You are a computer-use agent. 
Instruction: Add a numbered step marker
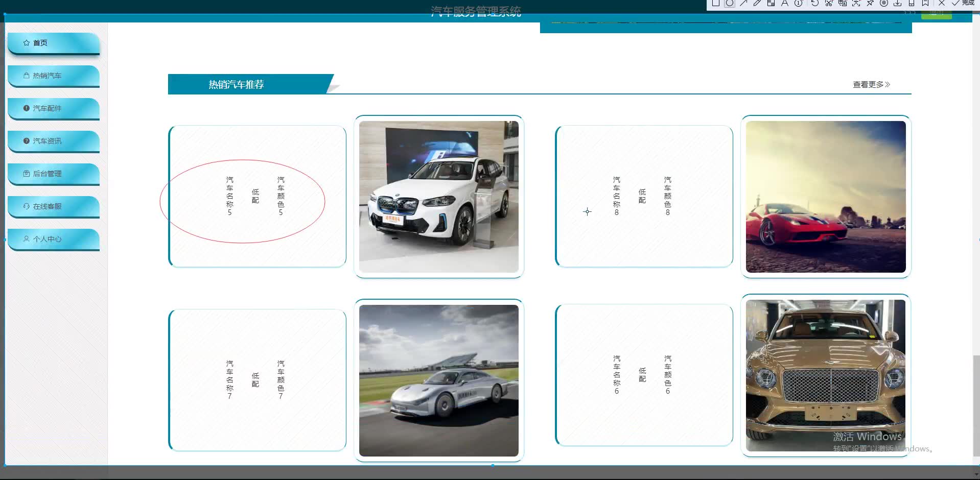(x=798, y=3)
